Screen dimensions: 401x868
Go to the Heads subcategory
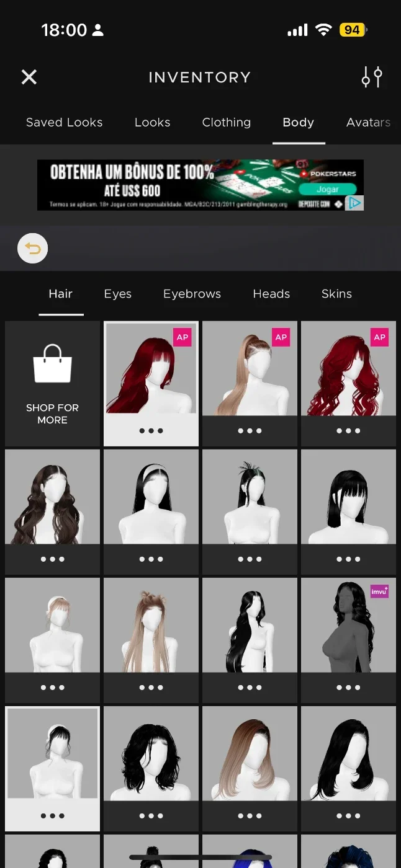click(271, 294)
